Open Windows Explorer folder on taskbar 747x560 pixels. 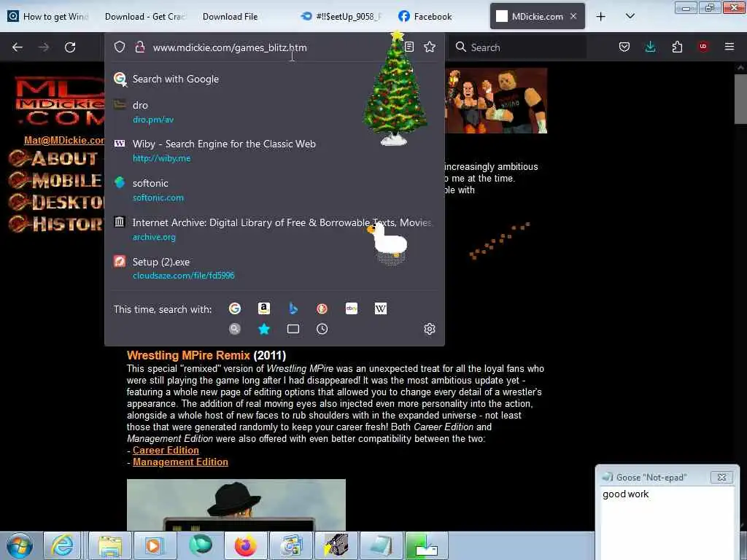coord(110,545)
